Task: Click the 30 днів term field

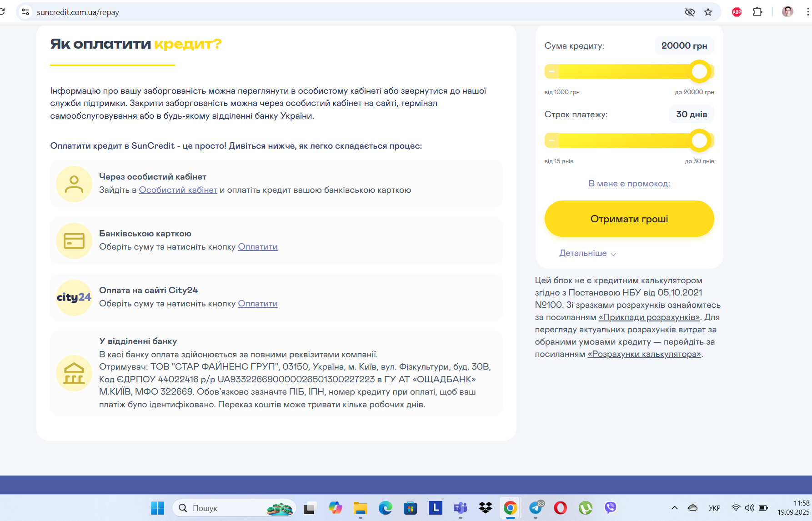Action: pyautogui.click(x=692, y=115)
